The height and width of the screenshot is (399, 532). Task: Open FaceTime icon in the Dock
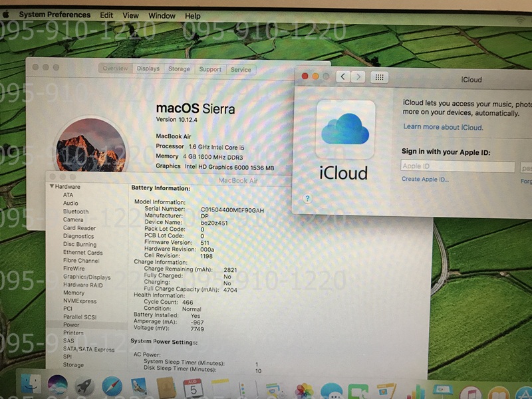358,392
